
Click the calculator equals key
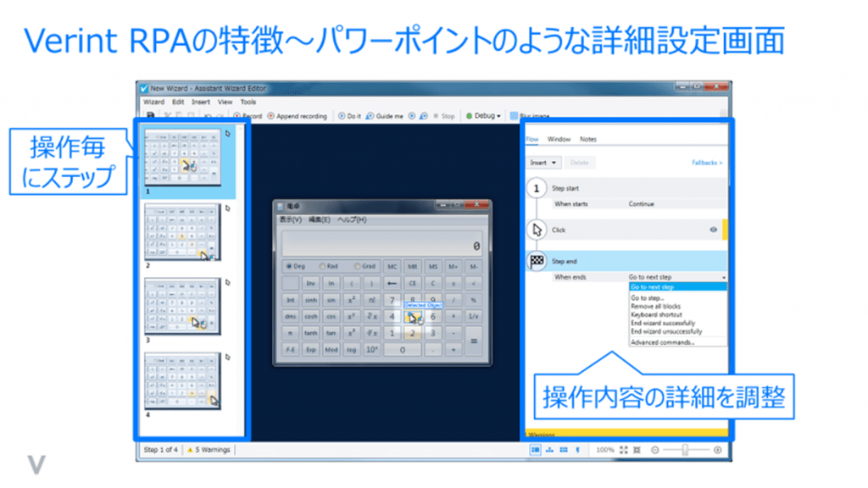(x=474, y=341)
